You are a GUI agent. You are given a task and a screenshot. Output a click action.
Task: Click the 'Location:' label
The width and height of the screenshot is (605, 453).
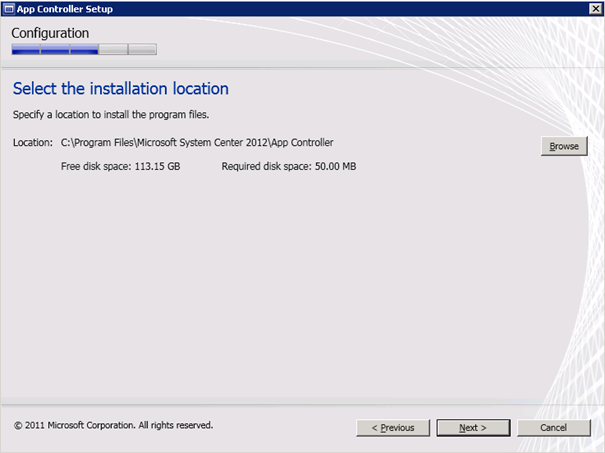32,142
